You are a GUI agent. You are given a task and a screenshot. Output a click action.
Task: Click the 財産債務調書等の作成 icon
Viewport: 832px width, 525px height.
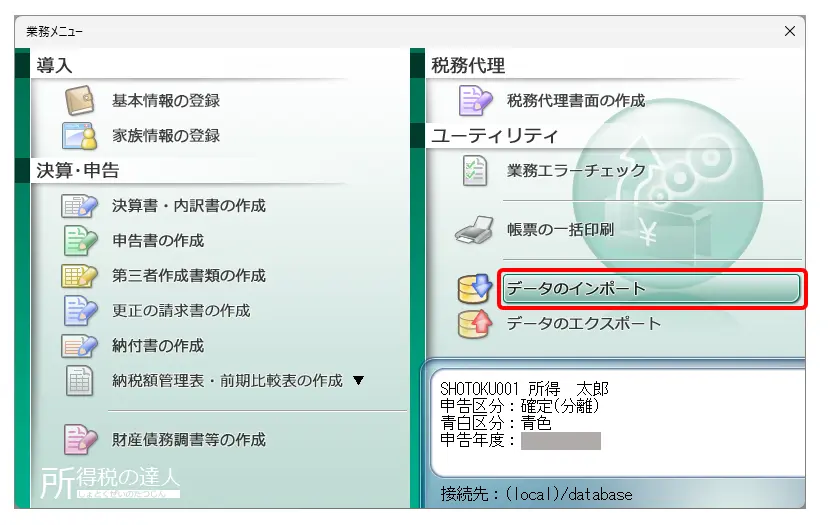[x=79, y=440]
